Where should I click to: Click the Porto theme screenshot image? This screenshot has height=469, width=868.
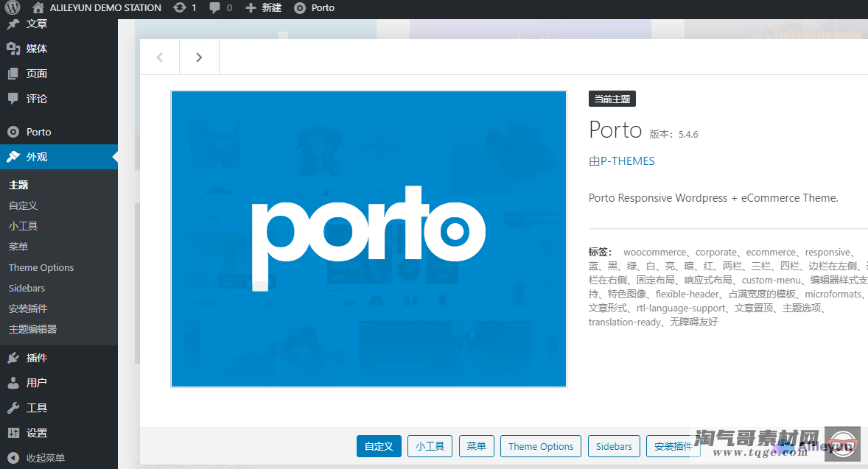(368, 239)
